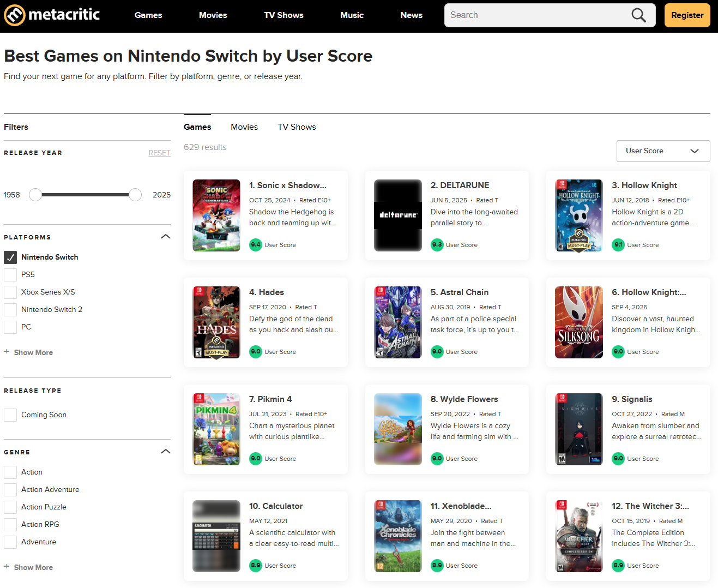This screenshot has height=588, width=718.
Task: Click the minimum release year slider handle
Action: click(x=35, y=195)
